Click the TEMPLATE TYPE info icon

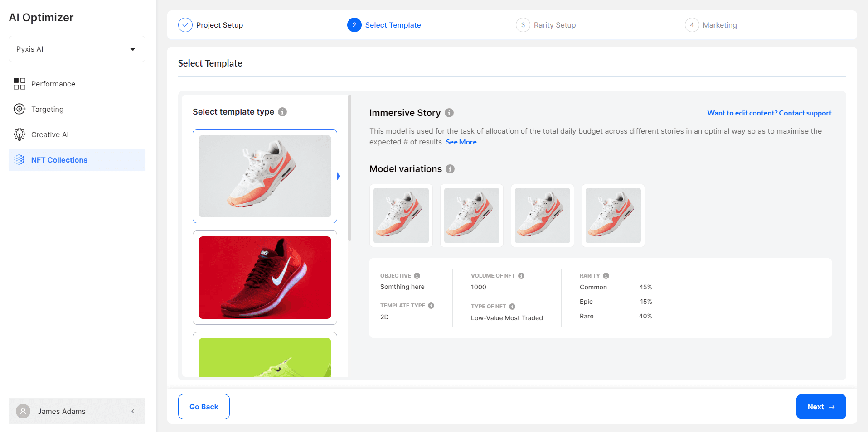pos(431,306)
